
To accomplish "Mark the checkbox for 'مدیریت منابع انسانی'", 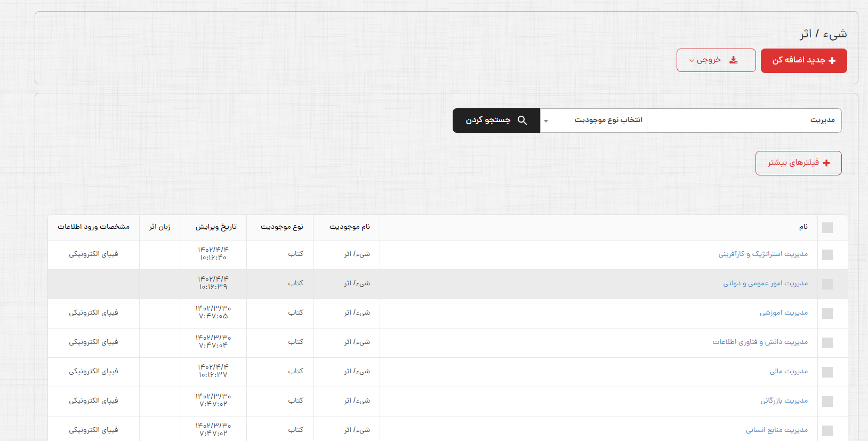I will pos(827,431).
